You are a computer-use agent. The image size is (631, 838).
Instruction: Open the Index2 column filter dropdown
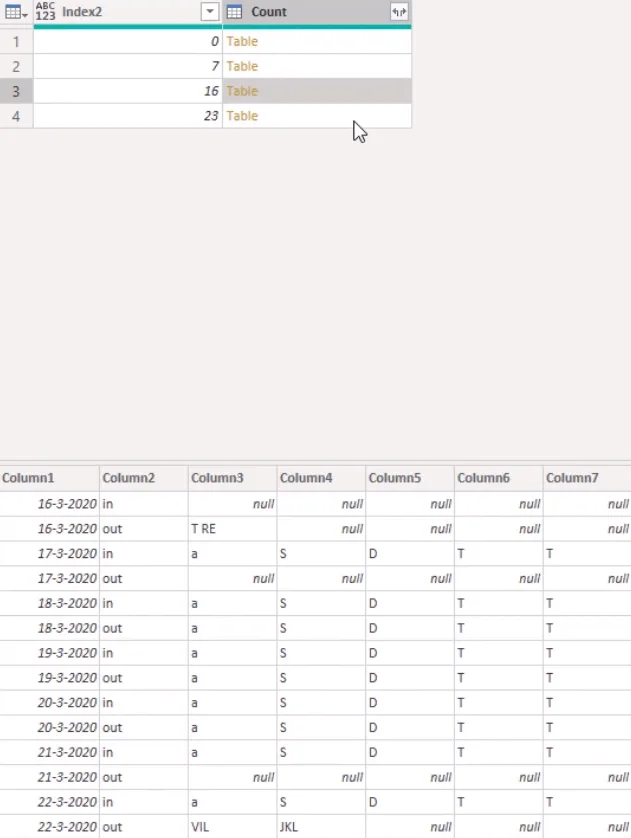[x=210, y=11]
